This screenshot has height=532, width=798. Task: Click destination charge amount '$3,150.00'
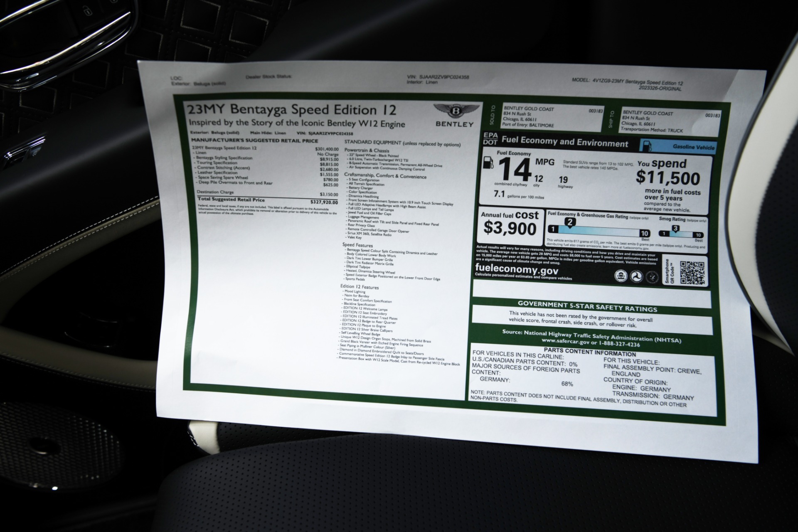[x=329, y=195]
